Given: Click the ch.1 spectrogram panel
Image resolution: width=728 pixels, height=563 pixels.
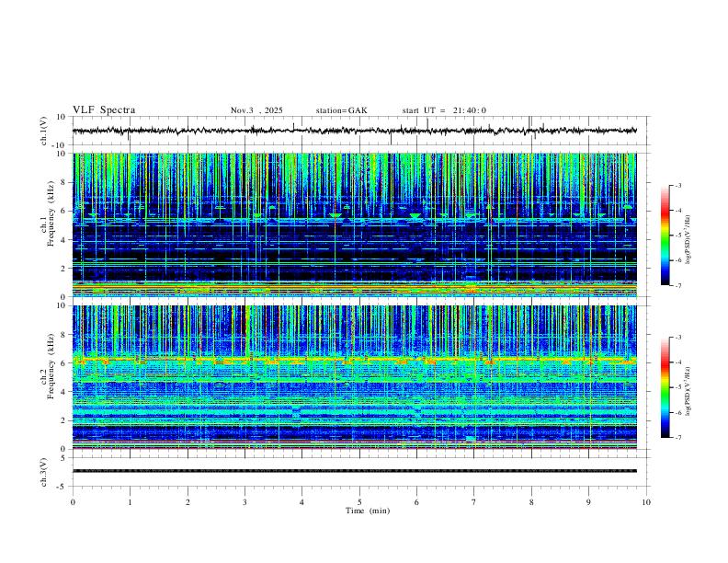Looking at the screenshot, I should point(355,224).
